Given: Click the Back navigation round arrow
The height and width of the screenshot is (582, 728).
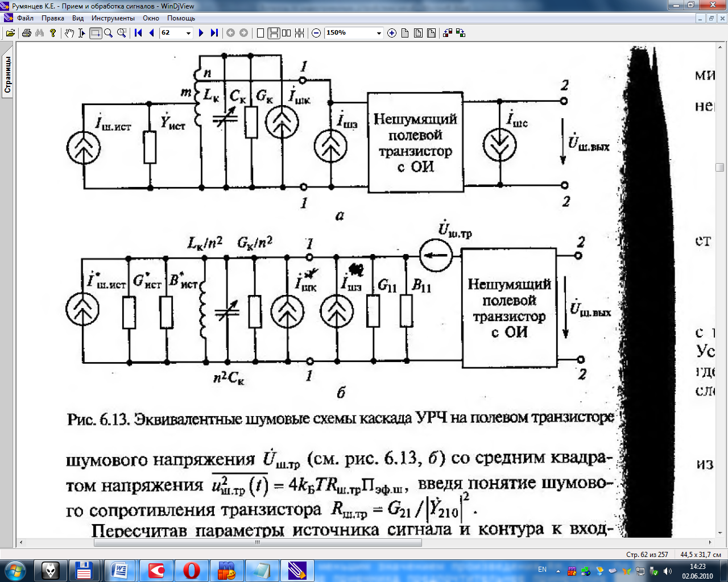Looking at the screenshot, I should [x=230, y=33].
